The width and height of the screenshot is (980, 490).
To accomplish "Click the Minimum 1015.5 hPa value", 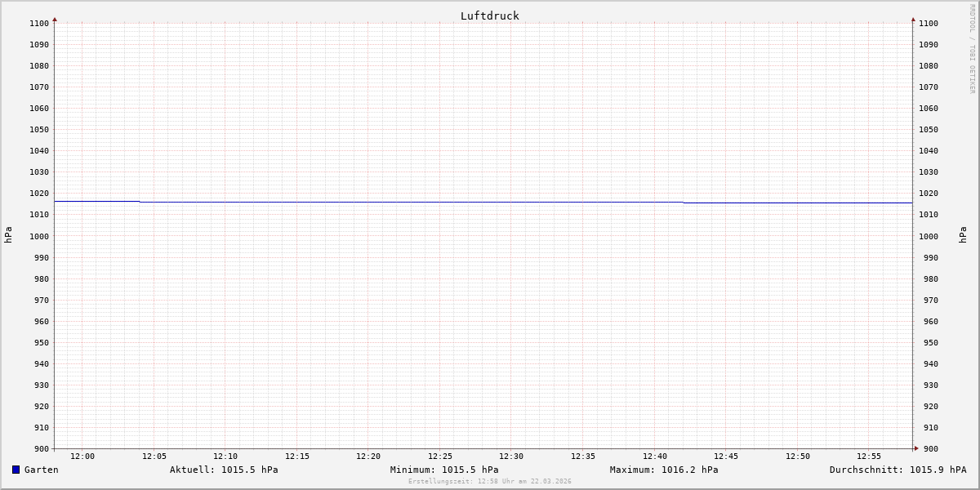I will (444, 470).
